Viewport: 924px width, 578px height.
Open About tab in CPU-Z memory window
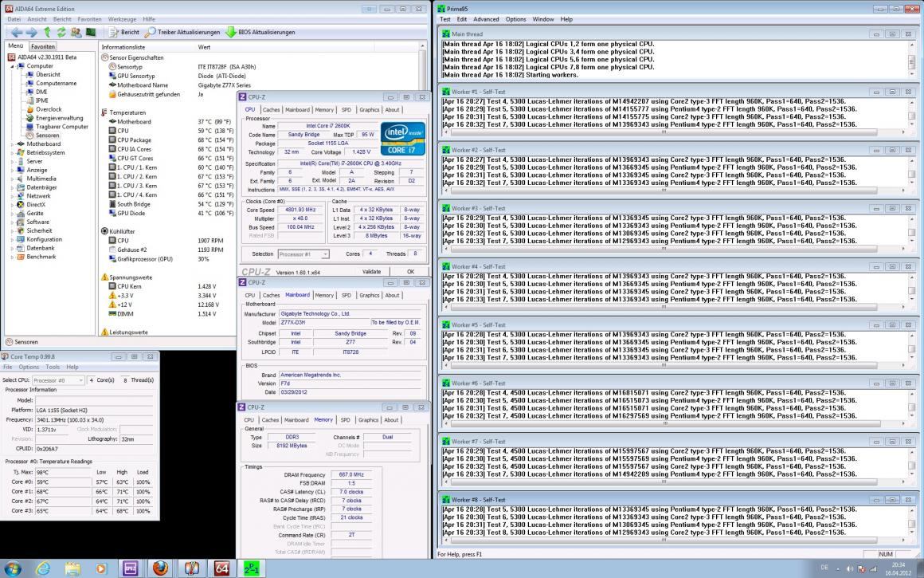point(391,420)
